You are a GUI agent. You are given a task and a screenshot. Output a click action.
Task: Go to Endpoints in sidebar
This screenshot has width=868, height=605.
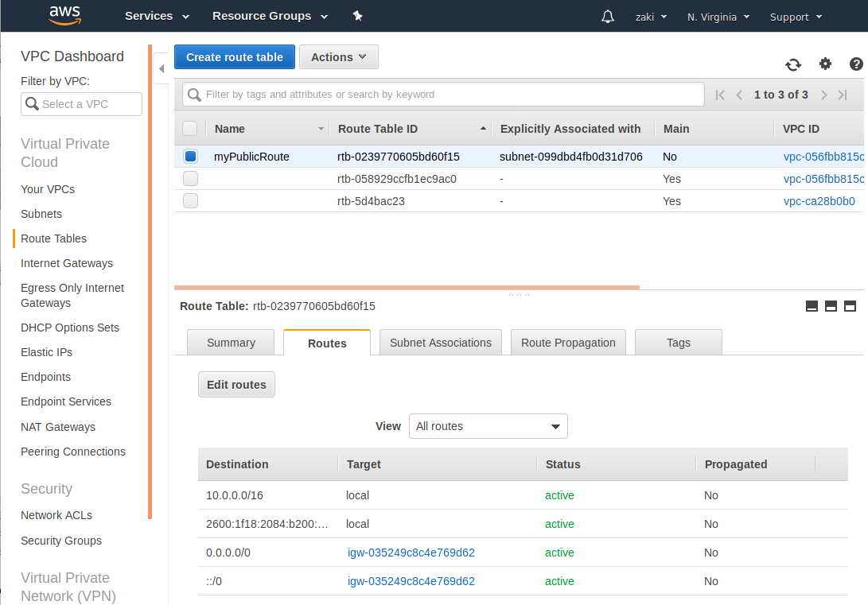coord(45,377)
